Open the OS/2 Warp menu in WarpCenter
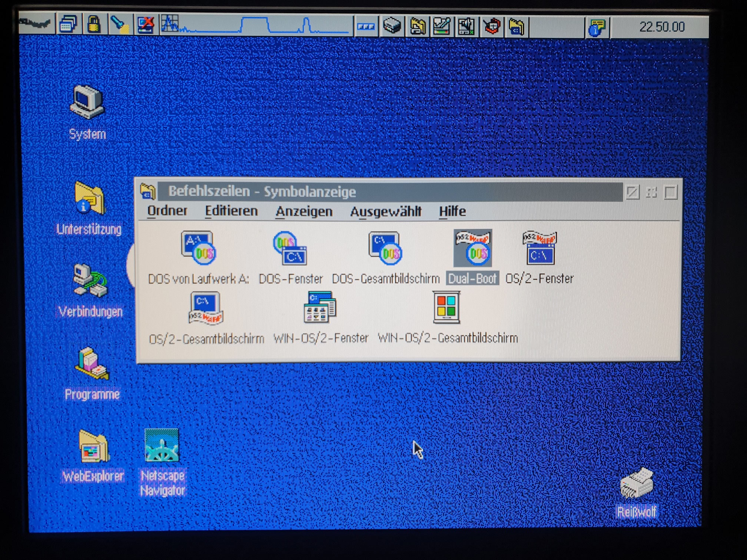This screenshot has height=560, width=747. tap(36, 24)
